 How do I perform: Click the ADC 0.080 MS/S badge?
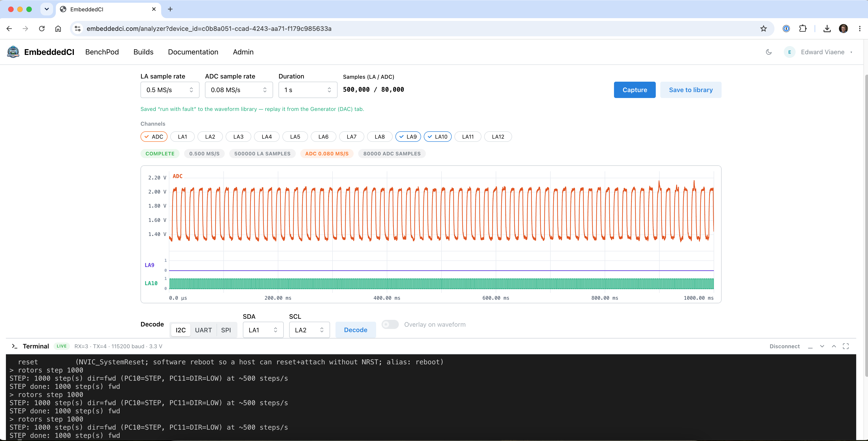click(x=327, y=154)
